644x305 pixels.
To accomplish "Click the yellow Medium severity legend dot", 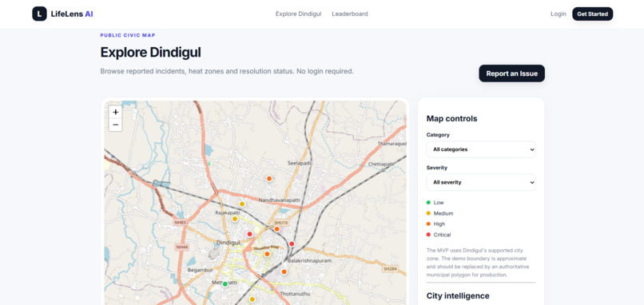I will [x=429, y=213].
